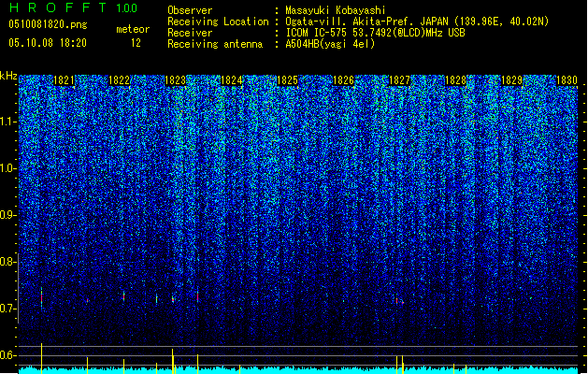
Task: Click the 'Receiver' field label
Action: pos(190,33)
